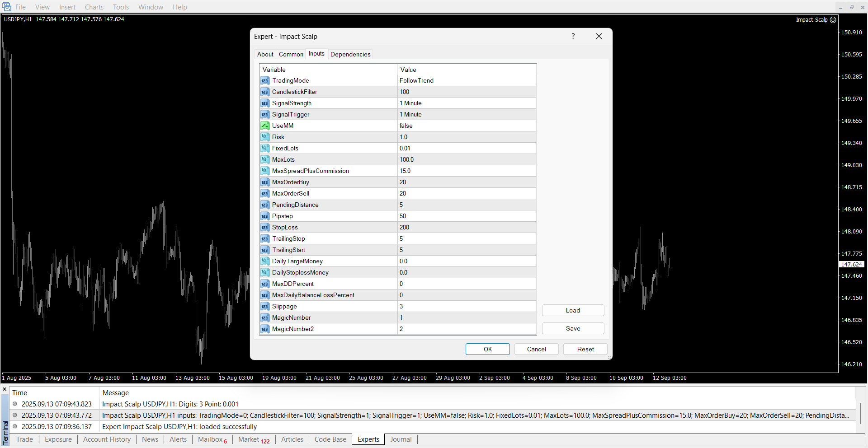Click the TradingMode variable type icon

(265, 81)
